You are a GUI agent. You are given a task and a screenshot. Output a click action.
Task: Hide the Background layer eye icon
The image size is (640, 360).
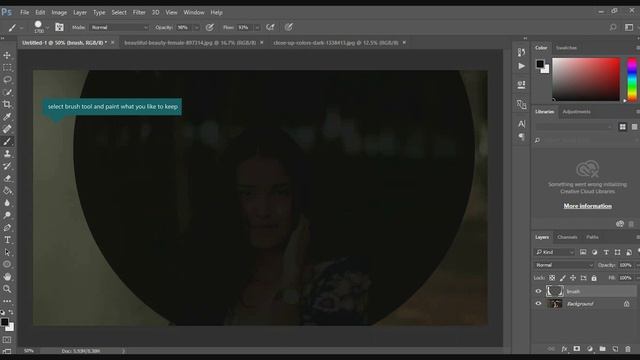pos(538,304)
